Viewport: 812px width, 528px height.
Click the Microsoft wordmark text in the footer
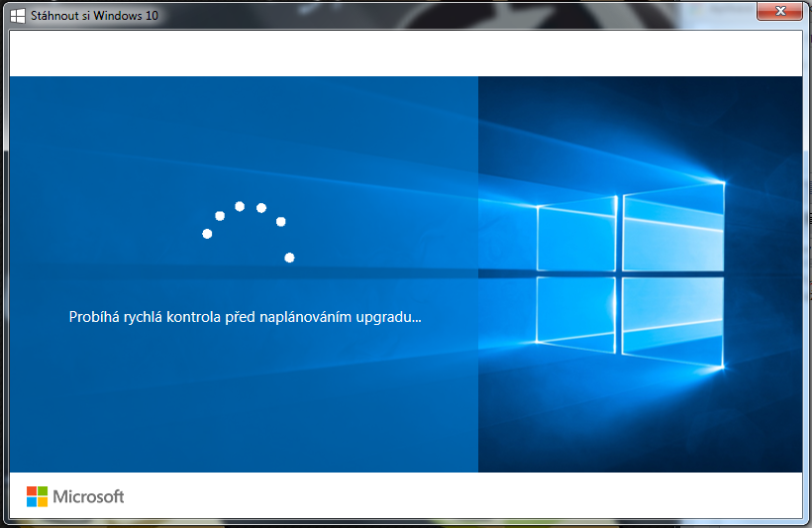coord(88,496)
